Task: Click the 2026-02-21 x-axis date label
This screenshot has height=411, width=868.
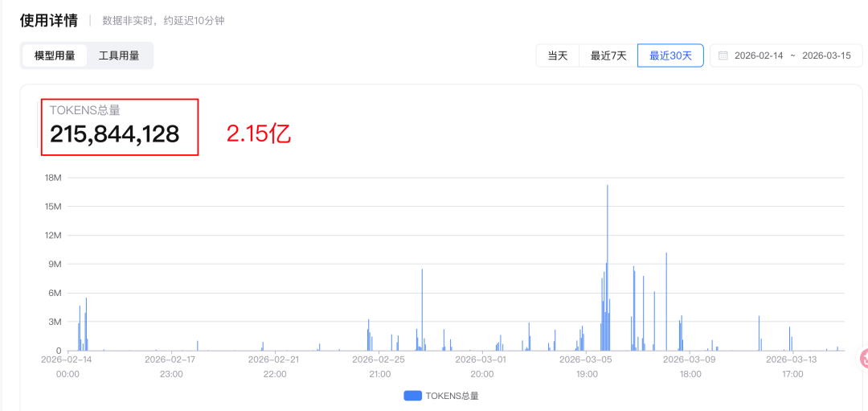Action: (x=274, y=359)
